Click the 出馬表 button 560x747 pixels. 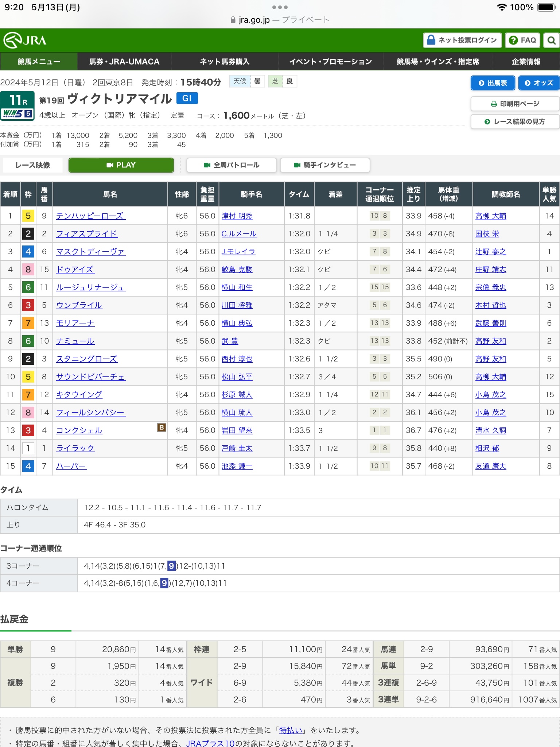pyautogui.click(x=493, y=83)
